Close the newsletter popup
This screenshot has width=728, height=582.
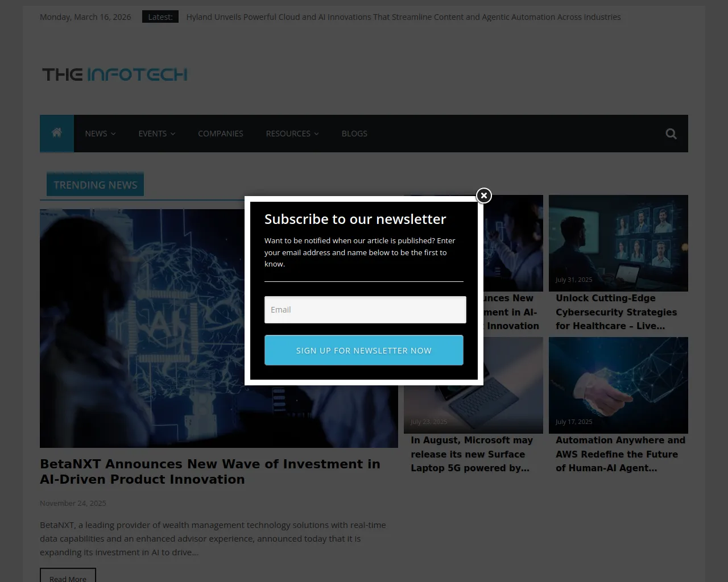(x=483, y=196)
